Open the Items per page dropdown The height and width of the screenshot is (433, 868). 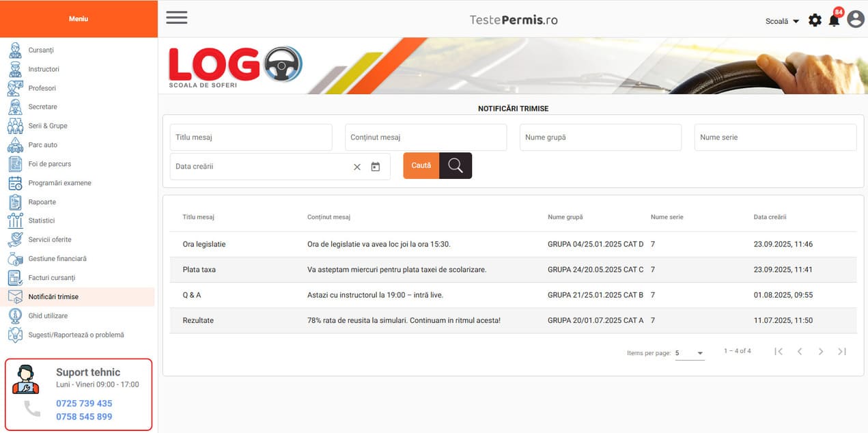pyautogui.click(x=689, y=353)
